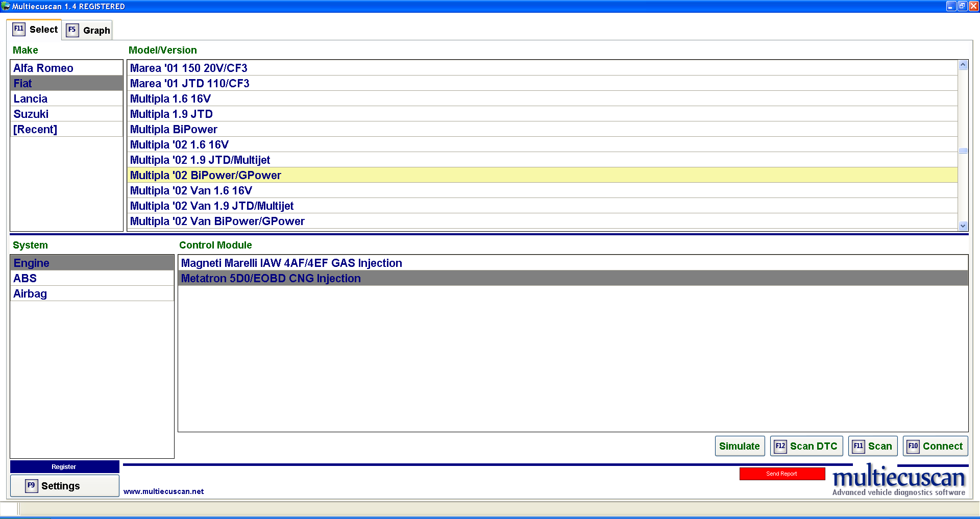Click F10 key icon on Connect button
The width and height of the screenshot is (980, 519).
click(913, 446)
